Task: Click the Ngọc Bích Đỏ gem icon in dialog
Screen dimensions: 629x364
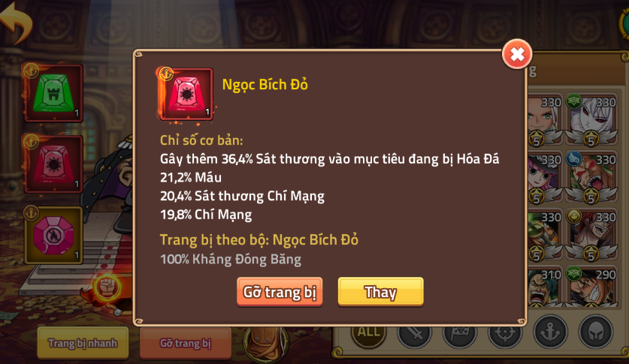Action: tap(186, 95)
